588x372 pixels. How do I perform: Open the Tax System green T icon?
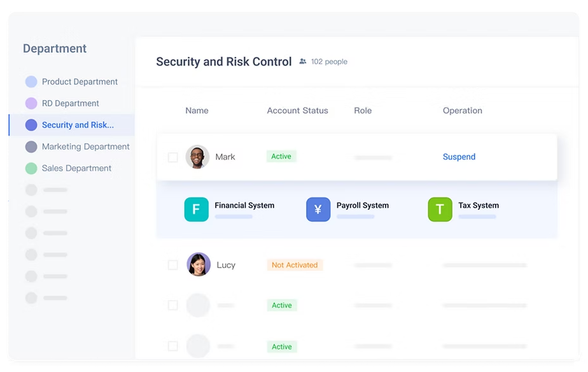440,209
